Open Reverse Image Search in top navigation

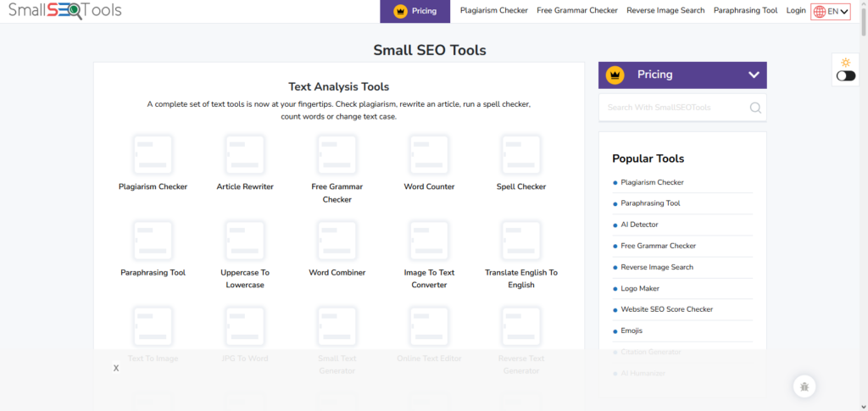[x=665, y=10]
